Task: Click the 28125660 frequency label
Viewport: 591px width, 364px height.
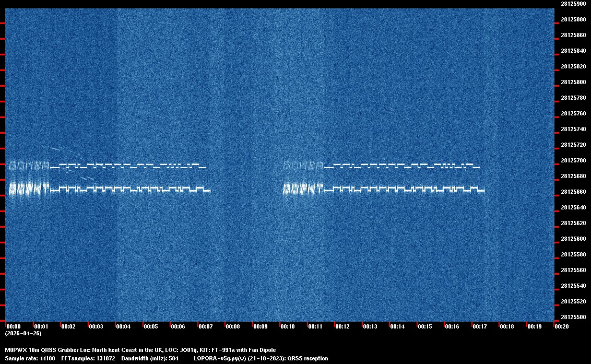Action: [x=573, y=192]
